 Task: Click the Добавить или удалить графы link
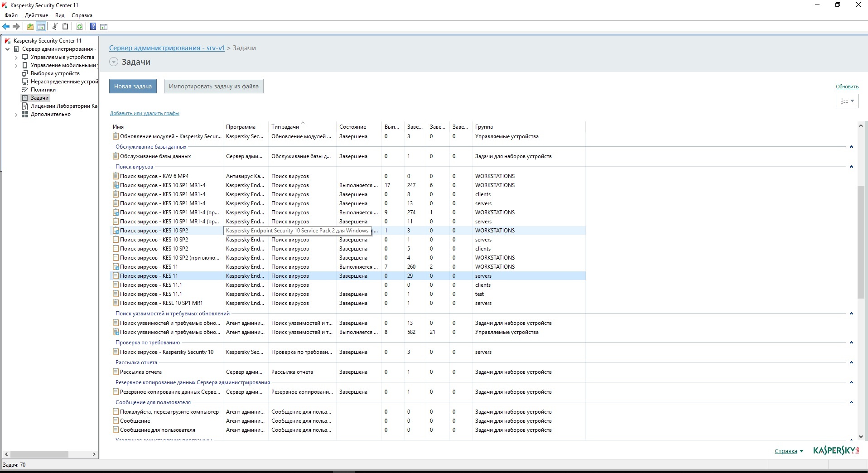tap(145, 113)
